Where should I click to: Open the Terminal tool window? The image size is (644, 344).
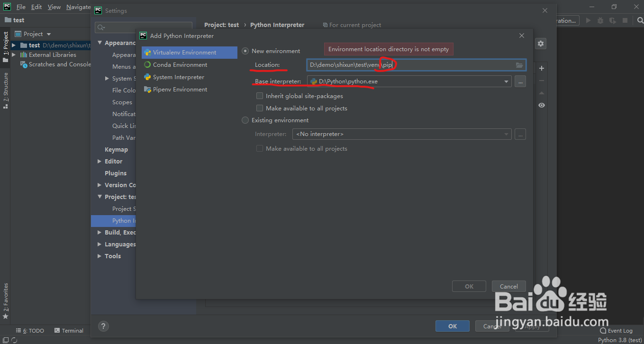(69, 331)
